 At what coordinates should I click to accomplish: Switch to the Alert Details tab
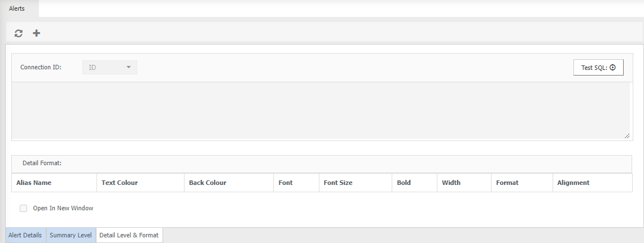point(25,235)
